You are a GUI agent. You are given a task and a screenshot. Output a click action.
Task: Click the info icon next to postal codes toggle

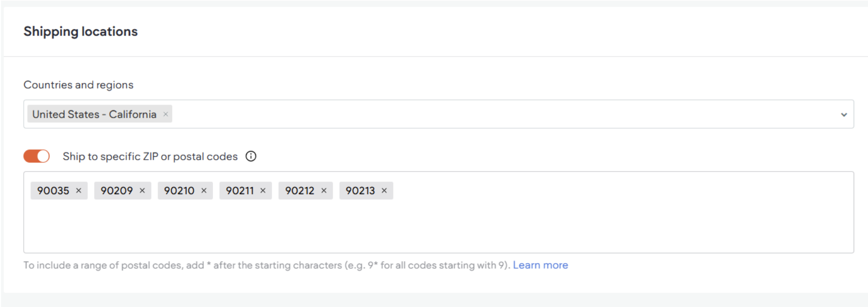point(251,156)
